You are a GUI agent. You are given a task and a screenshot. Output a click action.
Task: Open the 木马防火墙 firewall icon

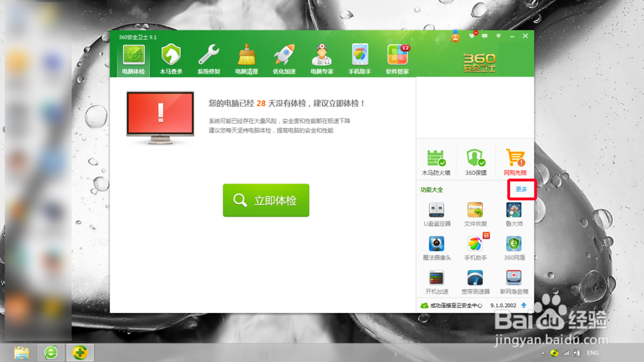[436, 162]
